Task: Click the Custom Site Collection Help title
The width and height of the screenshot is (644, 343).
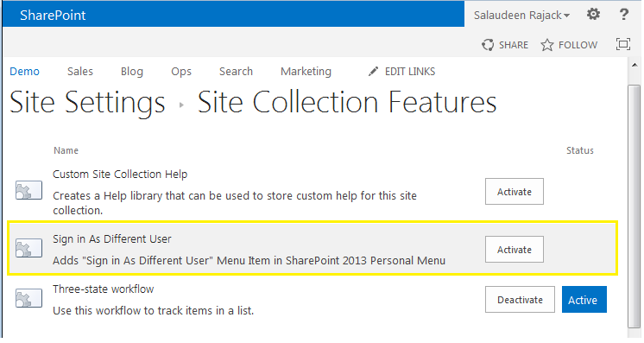Action: click(120, 175)
